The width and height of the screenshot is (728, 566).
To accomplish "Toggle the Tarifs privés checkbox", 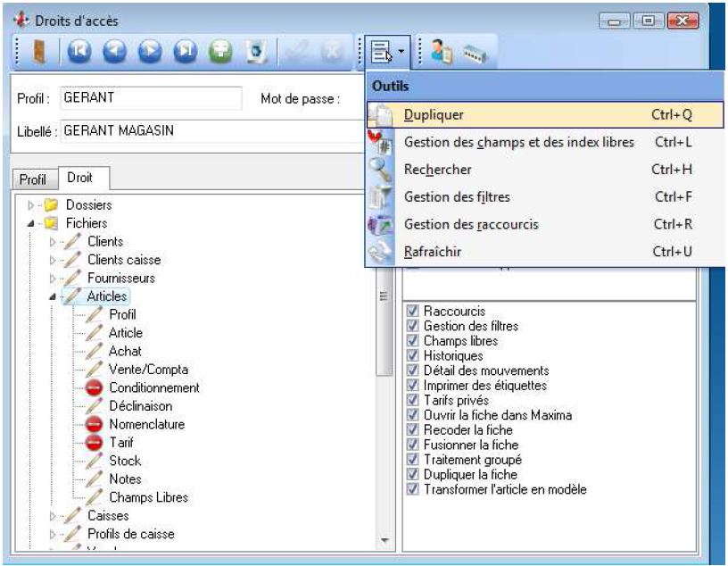I will coord(412,400).
